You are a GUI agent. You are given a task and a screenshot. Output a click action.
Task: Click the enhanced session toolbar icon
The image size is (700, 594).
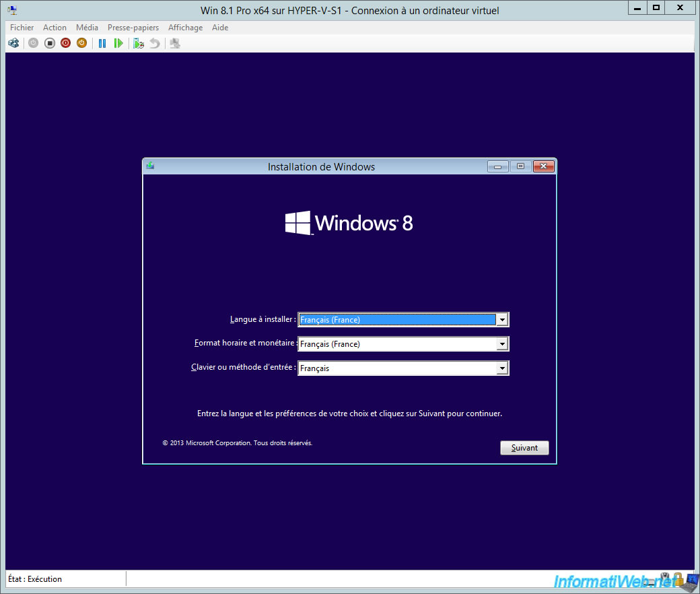[x=175, y=43]
